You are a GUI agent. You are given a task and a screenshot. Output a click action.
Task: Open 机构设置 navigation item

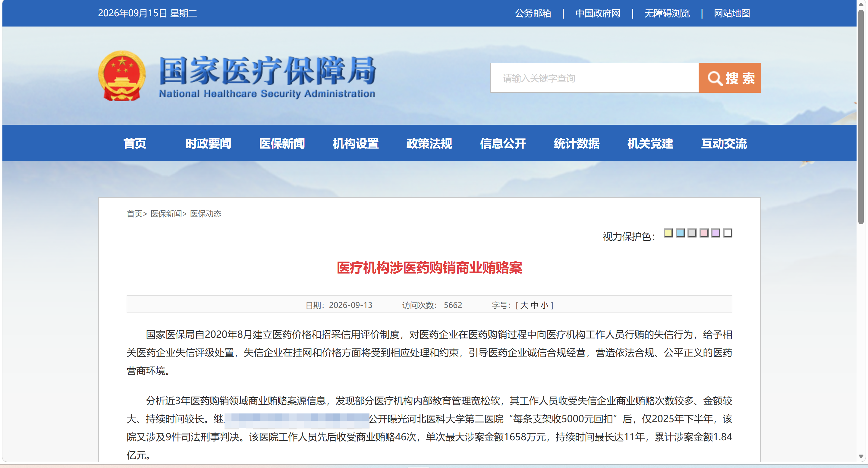[356, 143]
